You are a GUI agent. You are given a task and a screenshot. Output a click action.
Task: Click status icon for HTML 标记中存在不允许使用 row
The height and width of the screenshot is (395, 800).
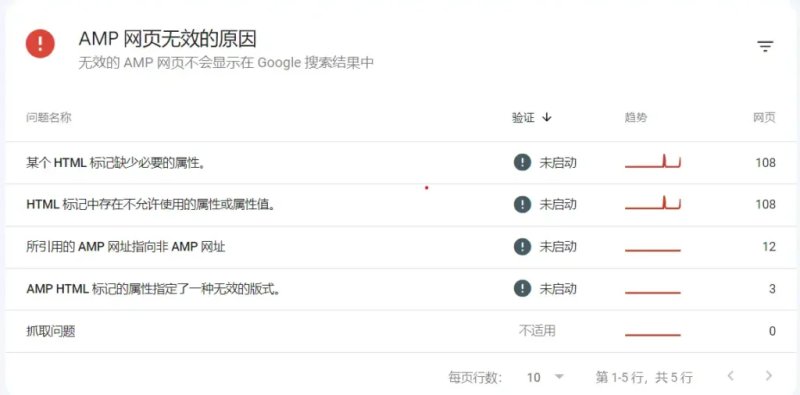(x=522, y=205)
